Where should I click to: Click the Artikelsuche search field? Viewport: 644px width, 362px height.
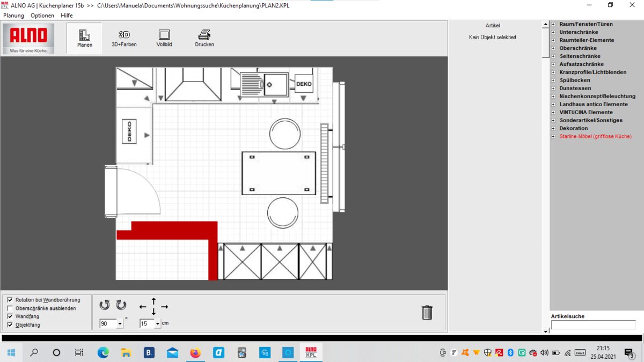[593, 325]
